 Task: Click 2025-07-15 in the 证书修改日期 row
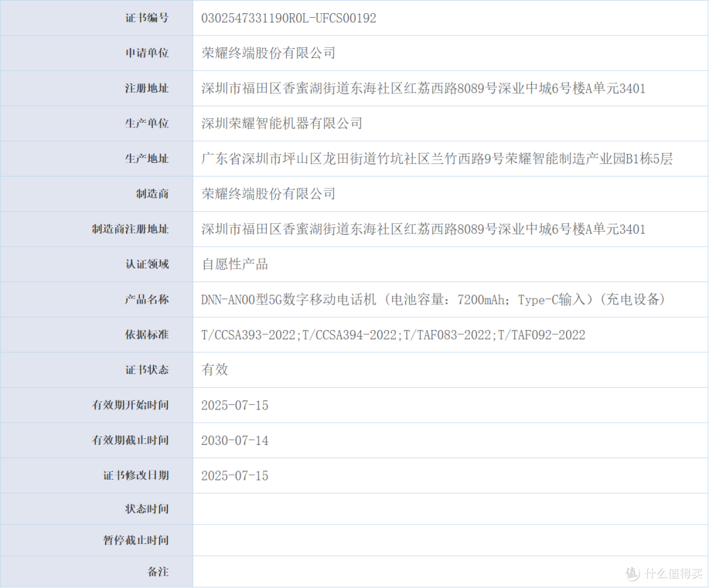pos(234,476)
